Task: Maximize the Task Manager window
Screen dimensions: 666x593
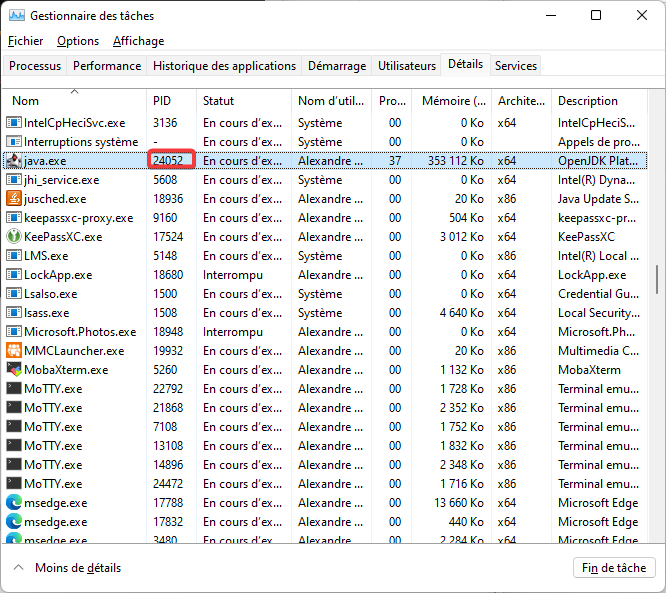Action: [596, 16]
